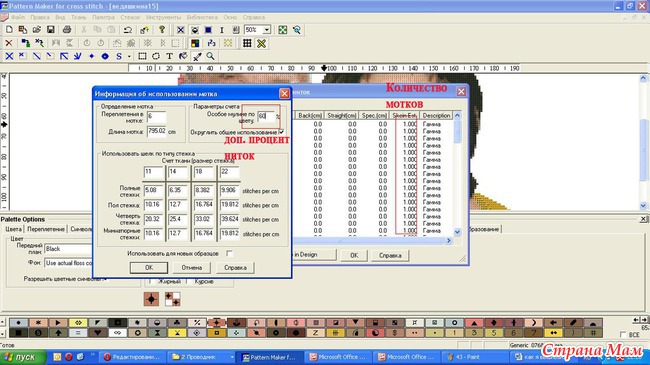Image resolution: width=650 pixels, height=365 pixels.
Task: Switch to stitch X view mode icon
Action: [181, 30]
